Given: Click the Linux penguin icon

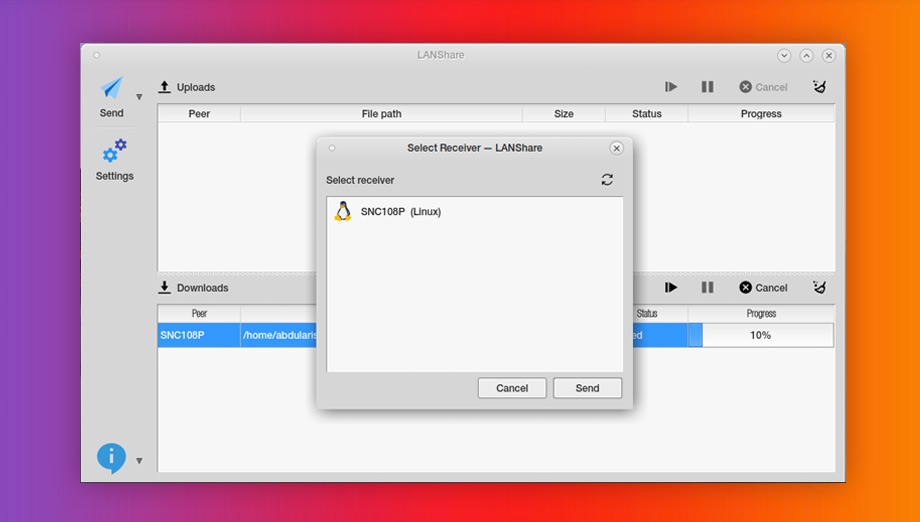Looking at the screenshot, I should tap(343, 211).
